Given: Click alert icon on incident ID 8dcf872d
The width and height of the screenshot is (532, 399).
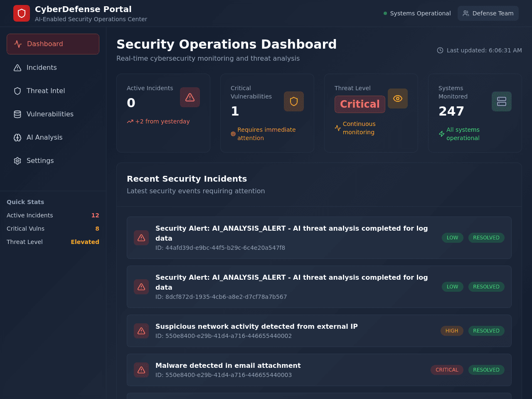Looking at the screenshot, I should click(x=141, y=287).
